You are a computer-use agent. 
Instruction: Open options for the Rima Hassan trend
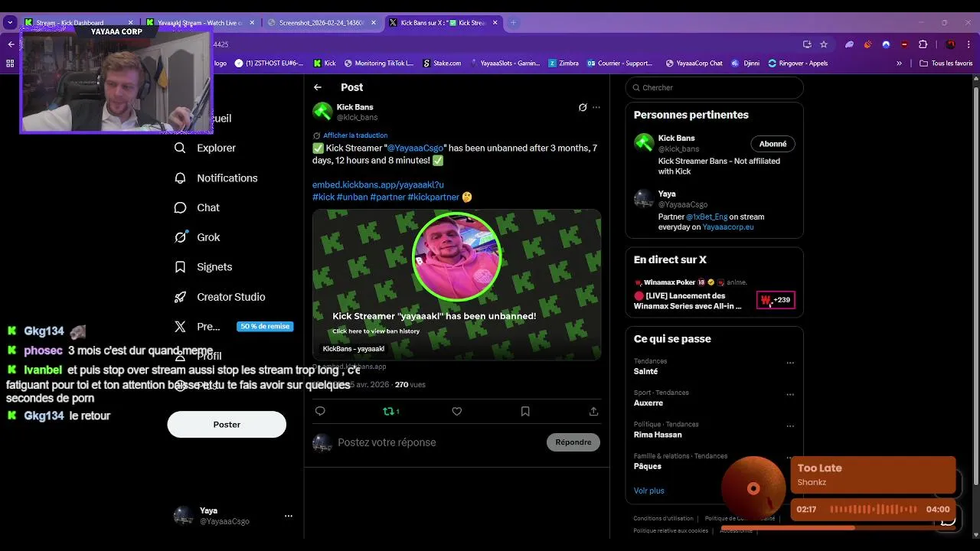point(790,426)
